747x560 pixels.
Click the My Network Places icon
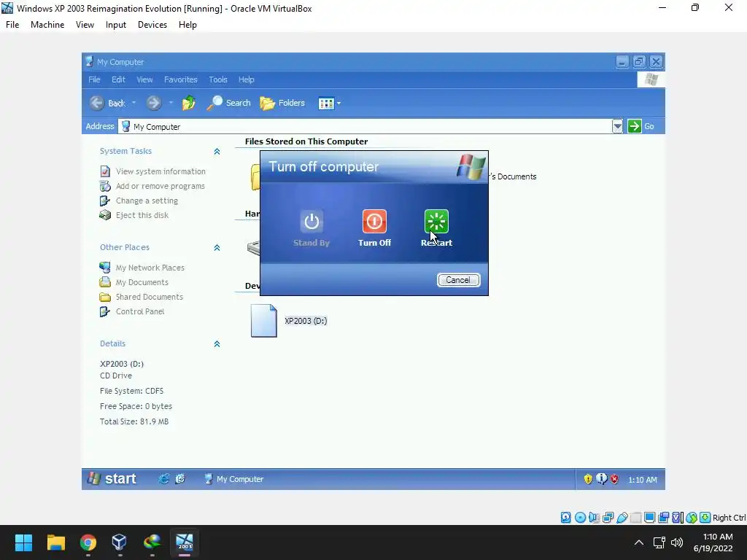coord(105,268)
